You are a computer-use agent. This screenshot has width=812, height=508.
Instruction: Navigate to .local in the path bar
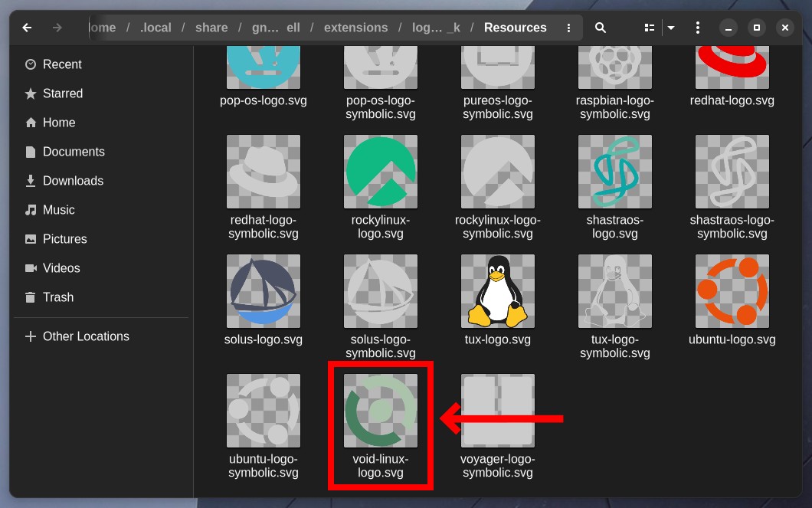pos(156,28)
